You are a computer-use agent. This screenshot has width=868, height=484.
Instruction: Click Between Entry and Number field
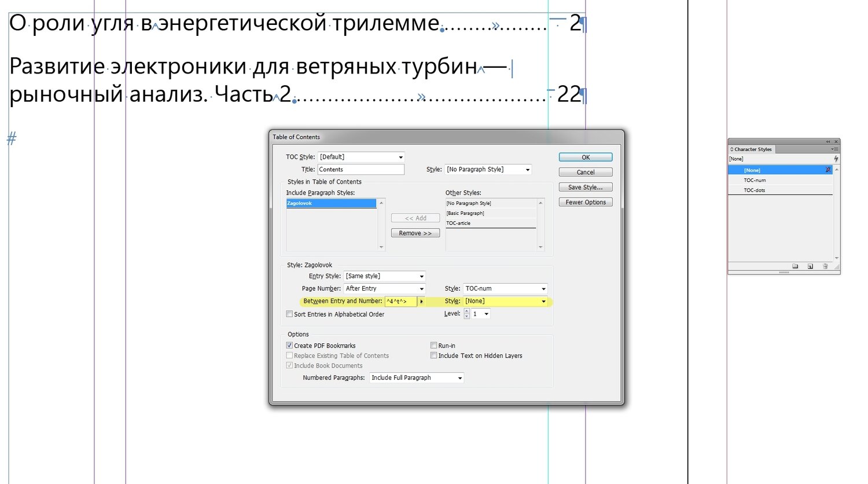(x=400, y=301)
